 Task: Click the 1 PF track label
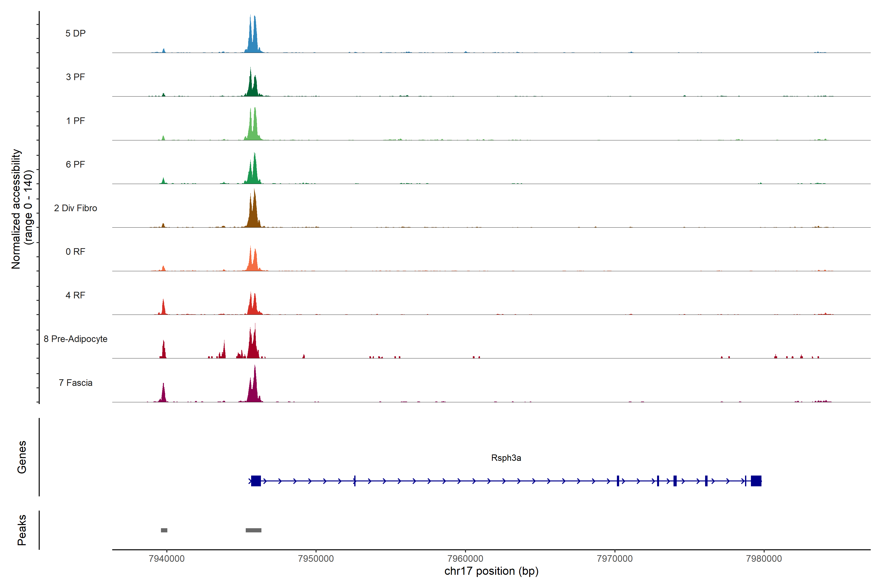pyautogui.click(x=75, y=121)
